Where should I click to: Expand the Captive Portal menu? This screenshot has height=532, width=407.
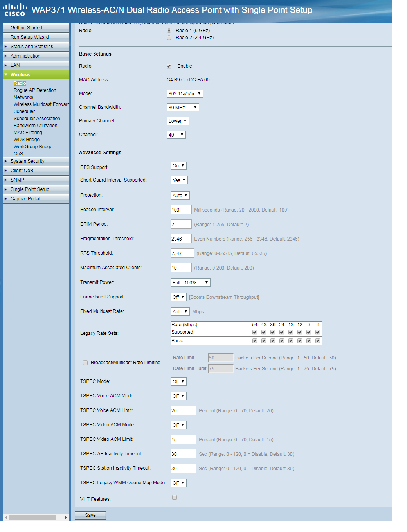click(36, 199)
